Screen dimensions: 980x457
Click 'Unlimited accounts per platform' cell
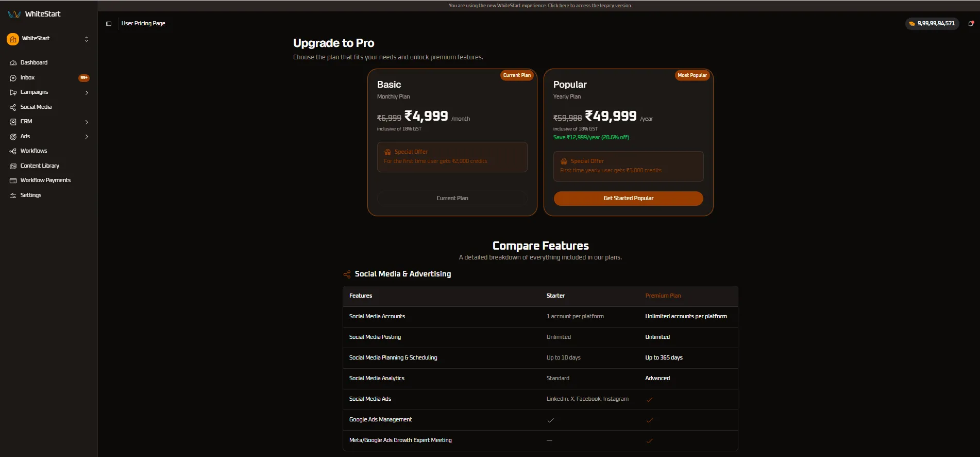click(686, 317)
